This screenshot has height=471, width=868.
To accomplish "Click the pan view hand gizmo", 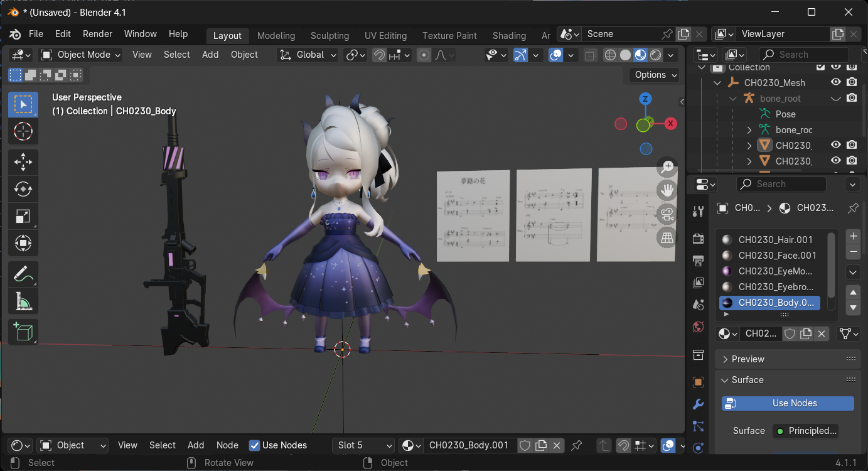I will [667, 190].
